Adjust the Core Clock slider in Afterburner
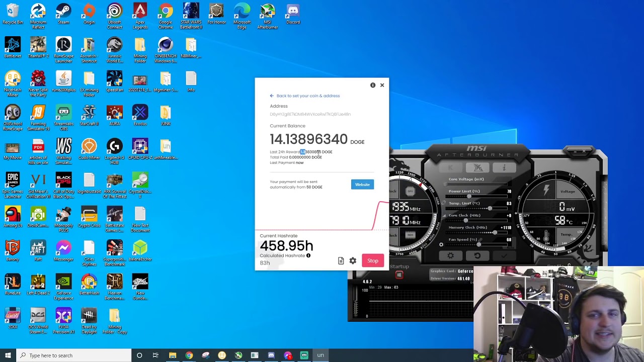Viewport: 644px width, 362px height. (476, 220)
